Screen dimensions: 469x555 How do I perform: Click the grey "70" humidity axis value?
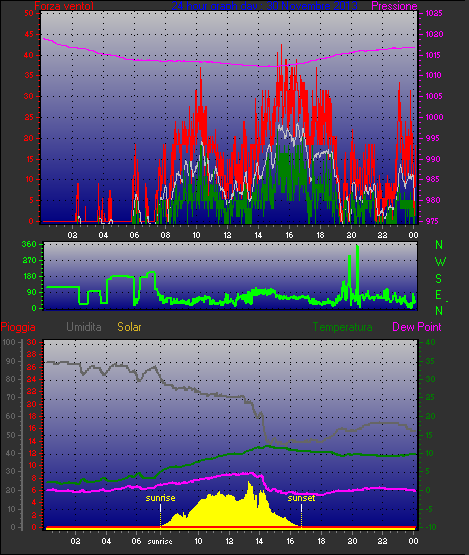pyautogui.click(x=11, y=397)
